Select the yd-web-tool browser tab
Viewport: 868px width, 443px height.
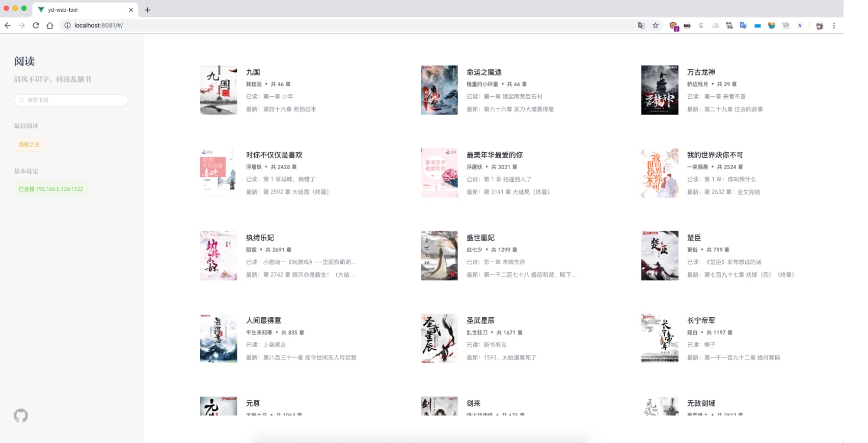[x=82, y=10]
